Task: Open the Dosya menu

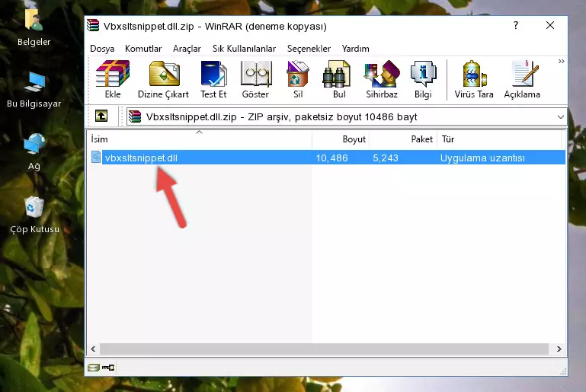Action: point(102,49)
